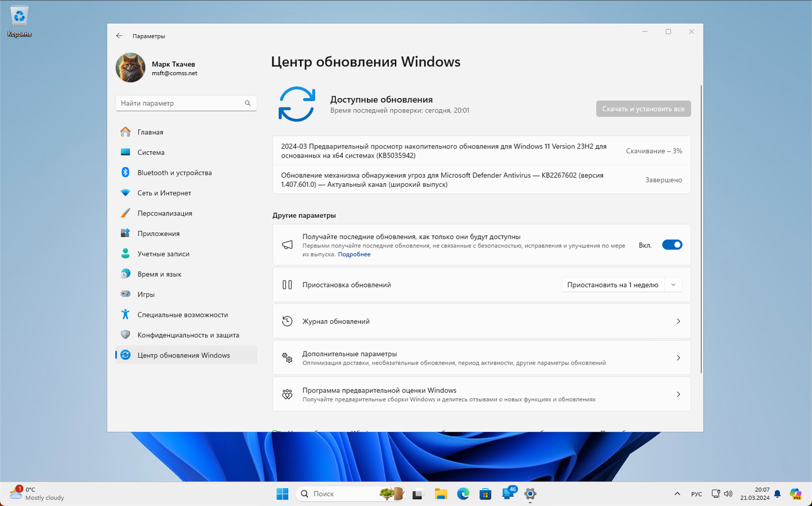Click the gears icon for Дополнительные параметры

[287, 358]
